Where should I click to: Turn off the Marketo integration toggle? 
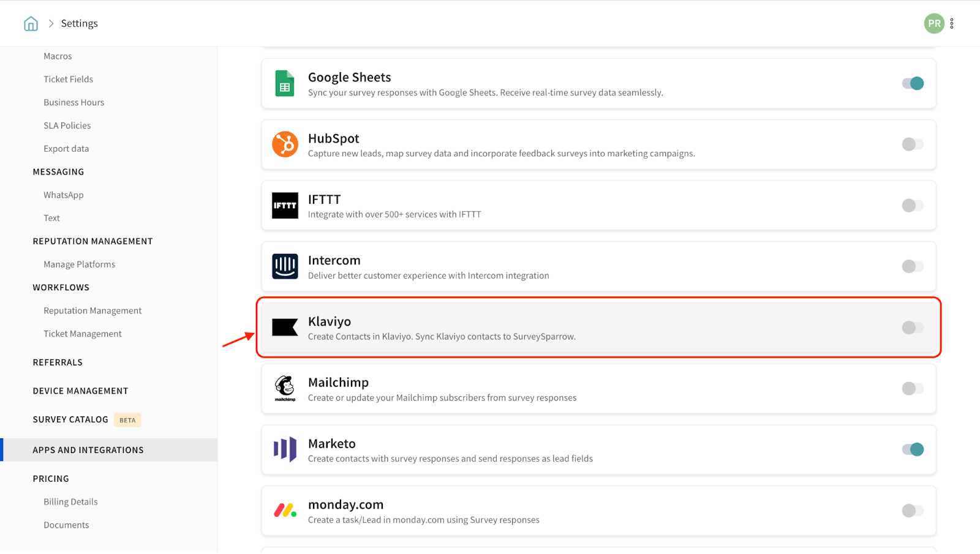(x=912, y=449)
